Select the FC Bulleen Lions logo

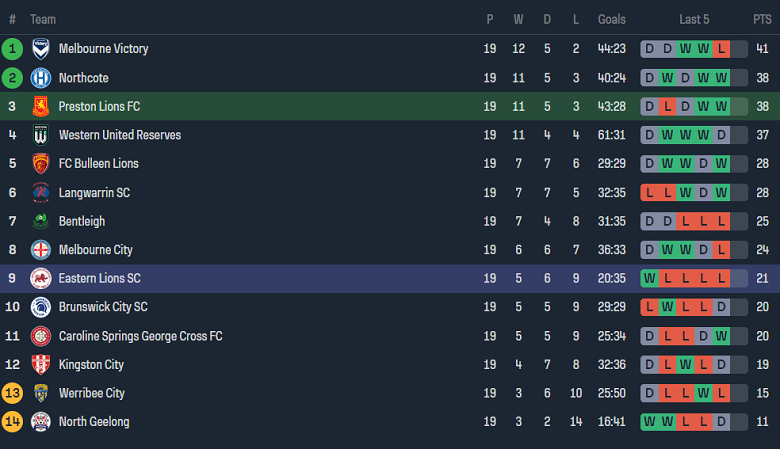41,163
